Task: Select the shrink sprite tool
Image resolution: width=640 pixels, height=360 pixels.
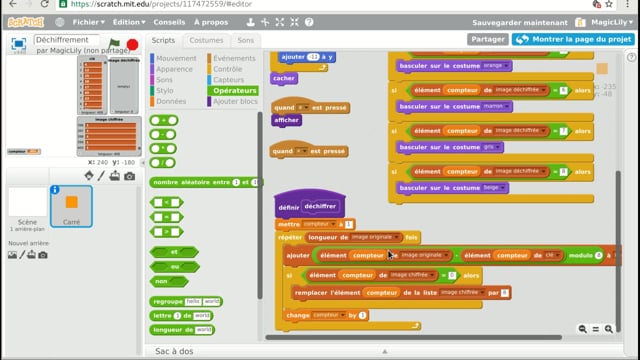Action: pos(294,22)
